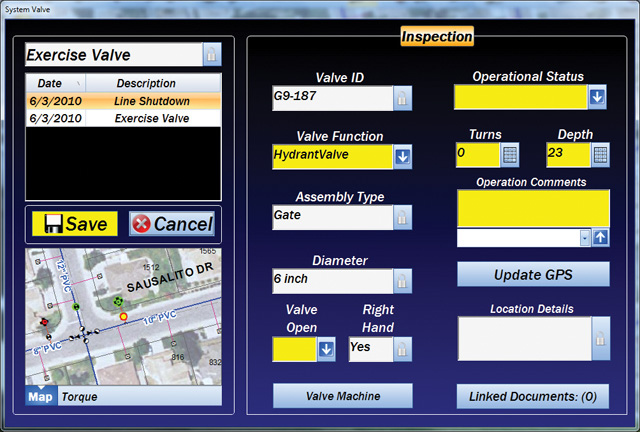The width and height of the screenshot is (640, 432).
Task: Click the Right Hand lock icon
Action: pyautogui.click(x=401, y=349)
